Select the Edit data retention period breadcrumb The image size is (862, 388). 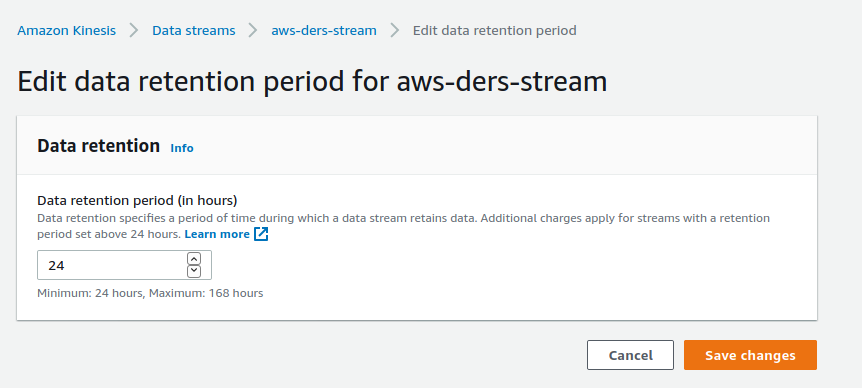click(x=495, y=30)
